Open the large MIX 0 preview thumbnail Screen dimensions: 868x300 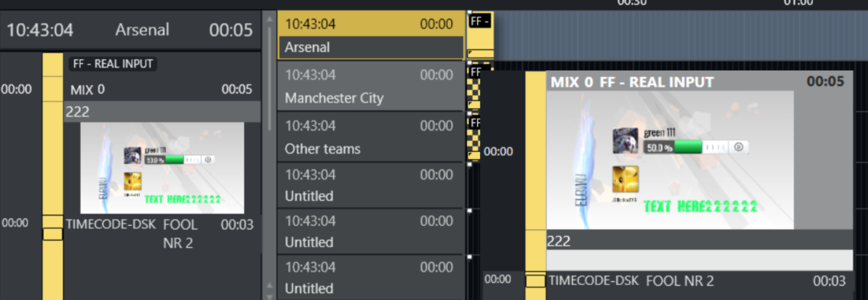pos(670,160)
